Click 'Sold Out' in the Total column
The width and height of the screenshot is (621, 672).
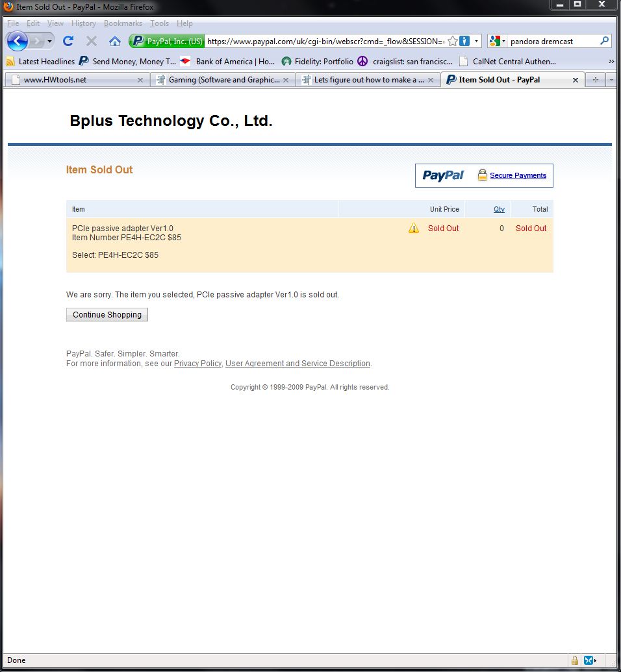(531, 229)
